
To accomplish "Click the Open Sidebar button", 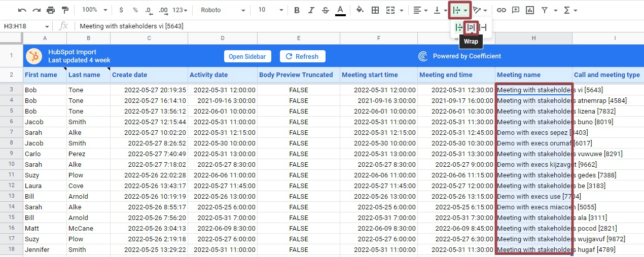I will point(247,56).
